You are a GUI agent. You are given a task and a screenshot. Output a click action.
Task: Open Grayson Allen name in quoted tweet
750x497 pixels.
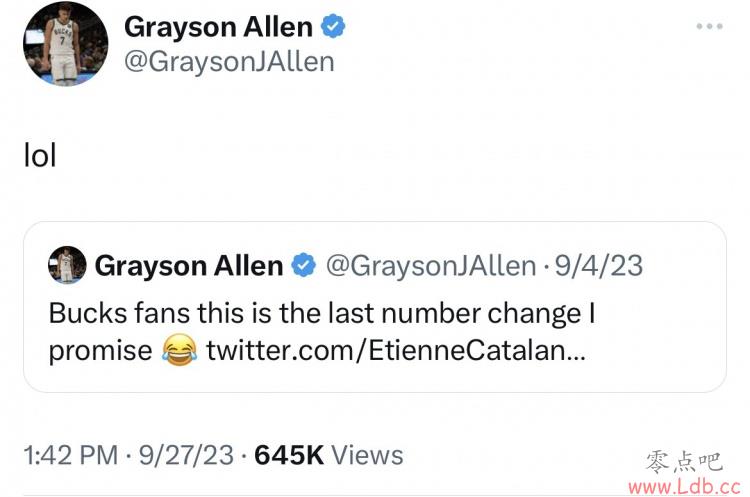tap(189, 265)
